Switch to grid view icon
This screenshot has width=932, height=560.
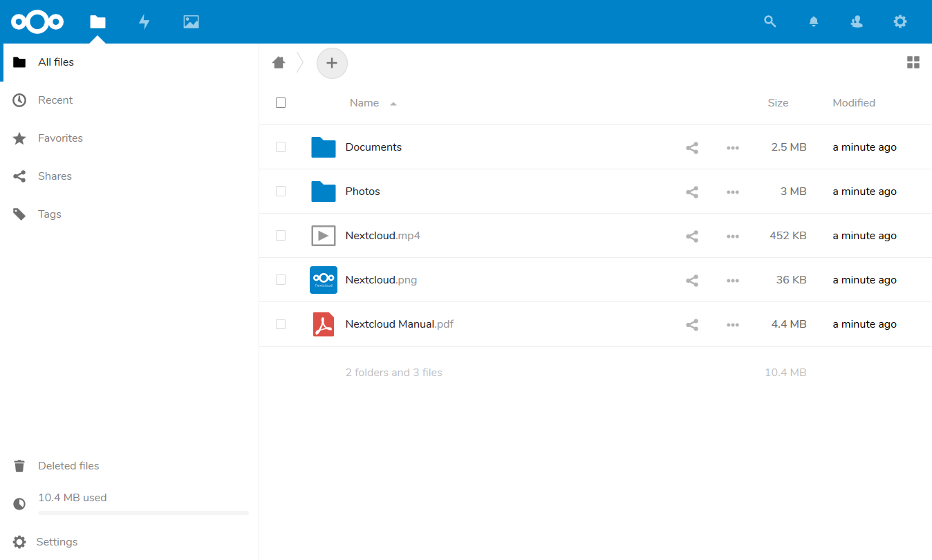tap(913, 63)
